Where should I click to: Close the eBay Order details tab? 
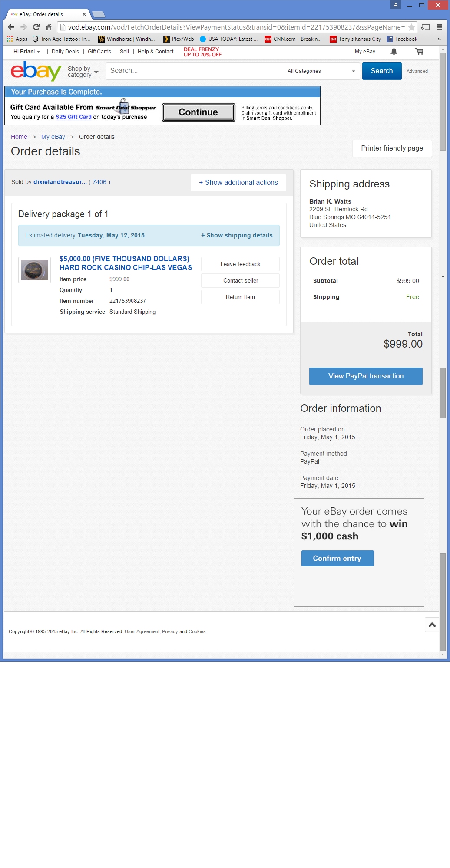click(84, 14)
